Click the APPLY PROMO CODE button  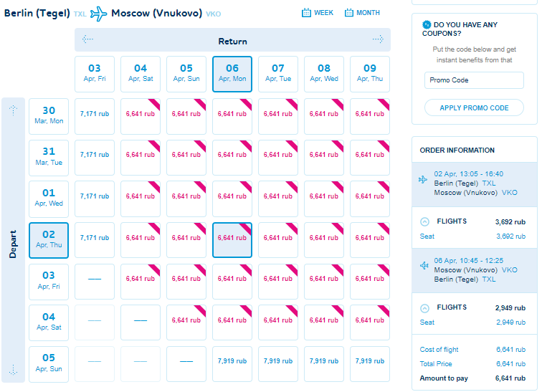474,107
